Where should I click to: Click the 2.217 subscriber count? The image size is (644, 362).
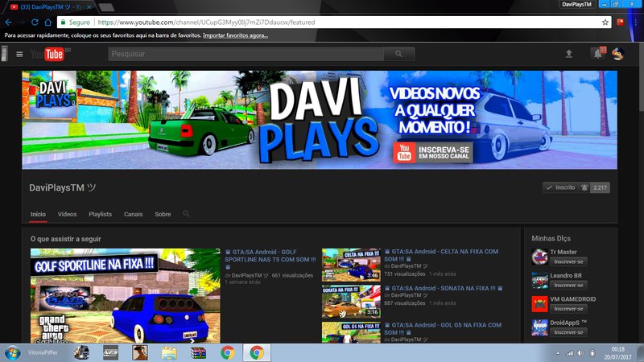(x=600, y=187)
